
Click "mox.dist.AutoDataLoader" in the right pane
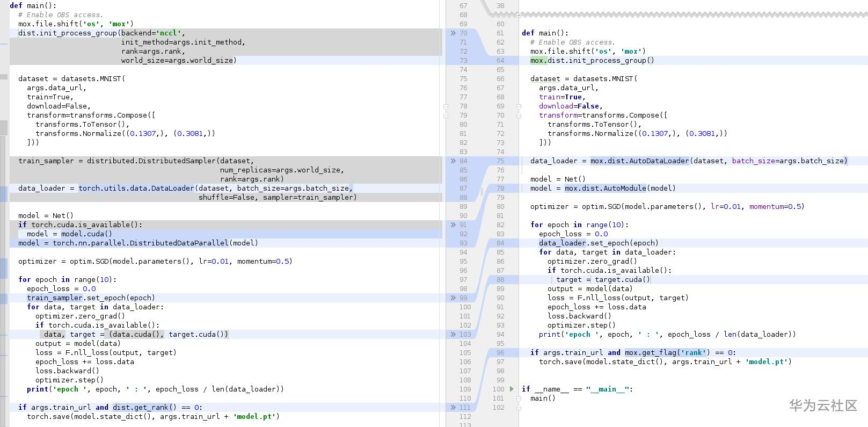(x=640, y=161)
